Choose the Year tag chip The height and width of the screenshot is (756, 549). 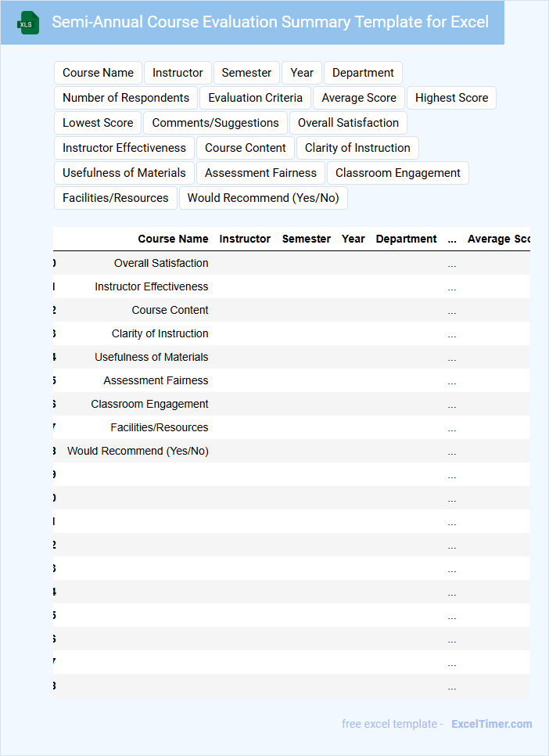[x=302, y=73]
